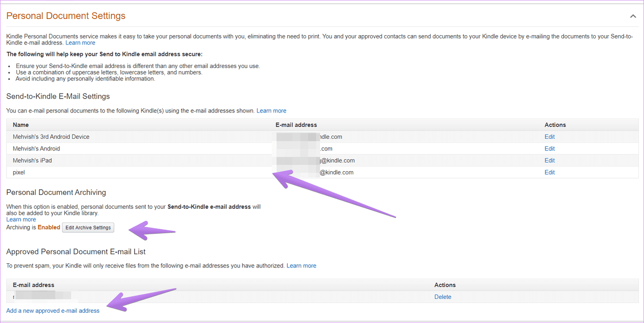Open Learn more under Personal Document Archiving
This screenshot has width=644, height=323.
click(x=21, y=219)
